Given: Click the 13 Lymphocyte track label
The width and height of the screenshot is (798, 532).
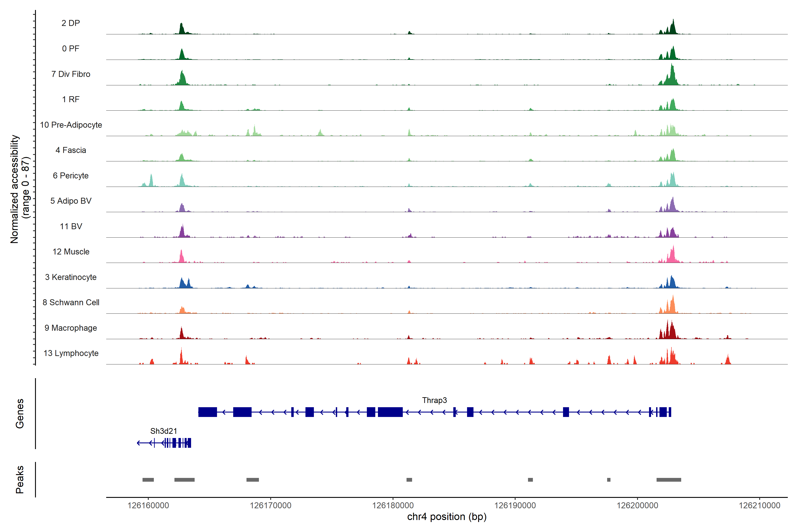Looking at the screenshot, I should 71,353.
